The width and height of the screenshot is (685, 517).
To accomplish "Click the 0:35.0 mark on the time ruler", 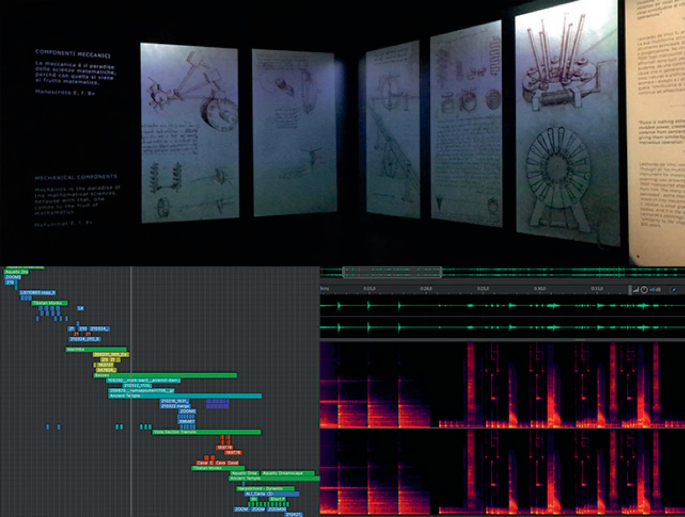I will pyautogui.click(x=597, y=289).
